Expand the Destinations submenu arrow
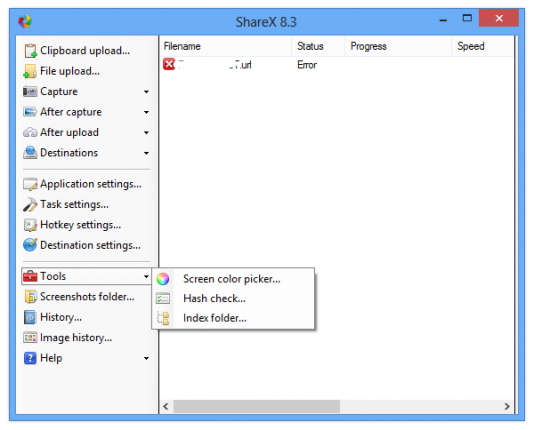 [x=146, y=153]
